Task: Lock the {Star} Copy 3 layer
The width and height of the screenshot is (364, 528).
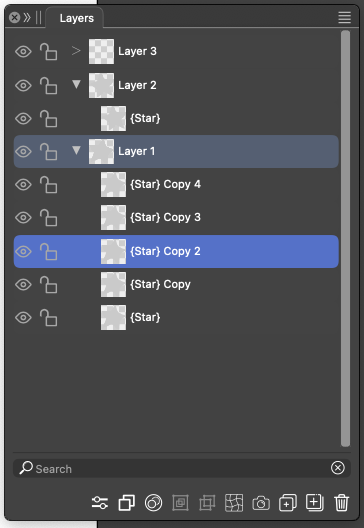Action: tap(48, 218)
